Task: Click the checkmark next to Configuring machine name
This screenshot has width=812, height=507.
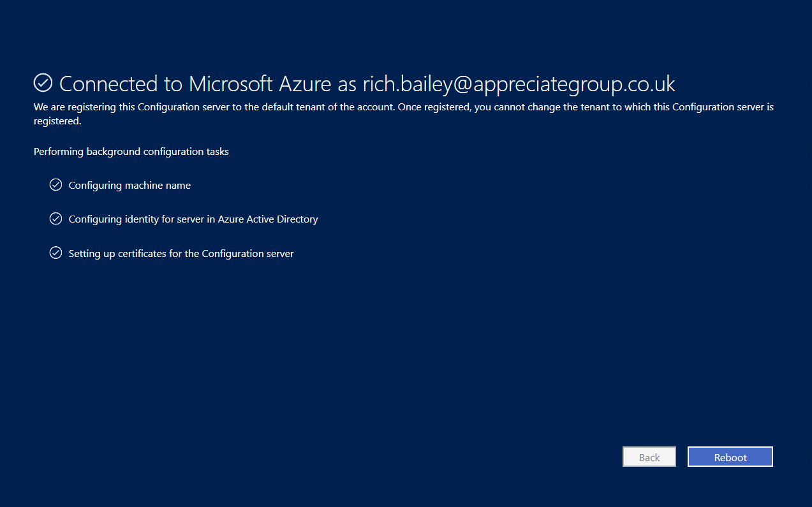Action: (55, 185)
